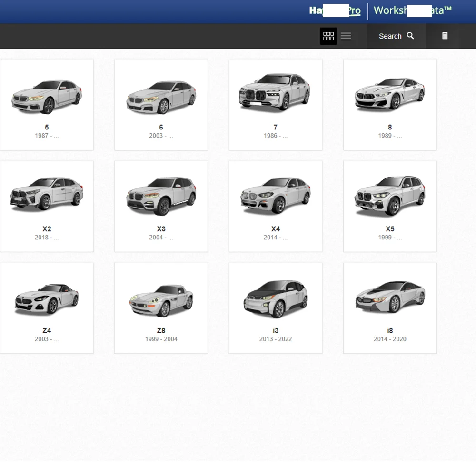Click the '2018 - ...' year range text
Image resolution: width=476 pixels, height=476 pixels.
47,238
